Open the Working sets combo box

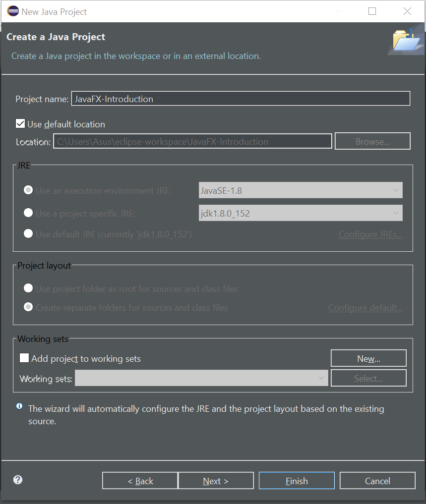[201, 378]
